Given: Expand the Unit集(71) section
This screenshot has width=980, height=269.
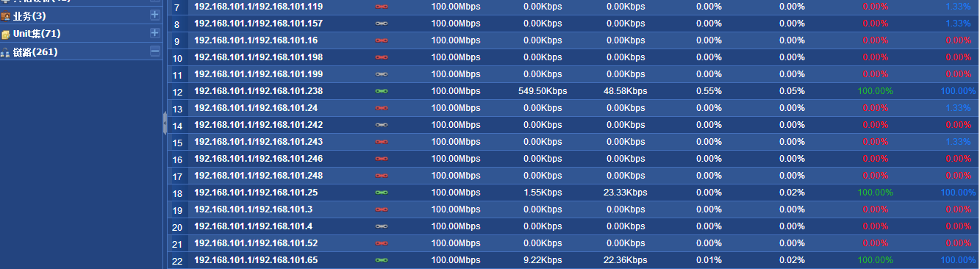Looking at the screenshot, I should click(154, 33).
